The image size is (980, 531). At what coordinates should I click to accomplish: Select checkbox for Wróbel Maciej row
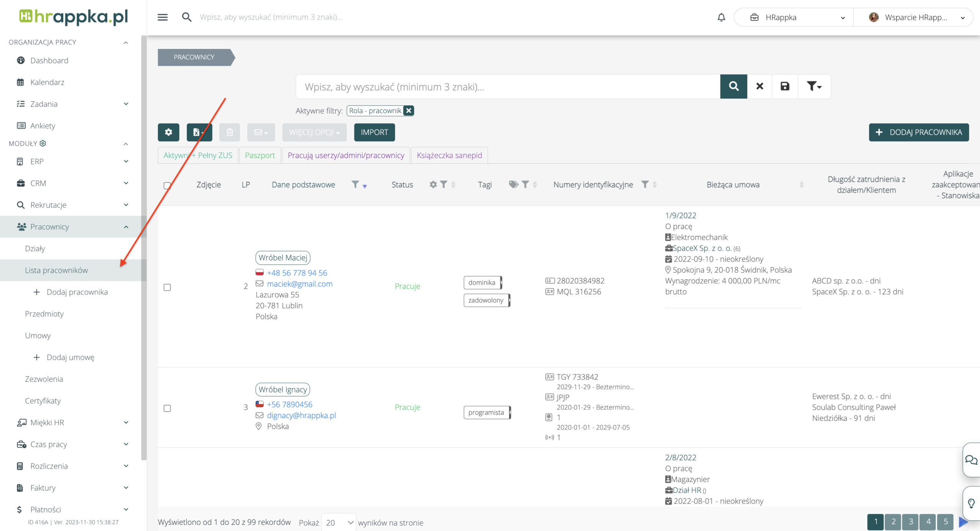click(167, 287)
